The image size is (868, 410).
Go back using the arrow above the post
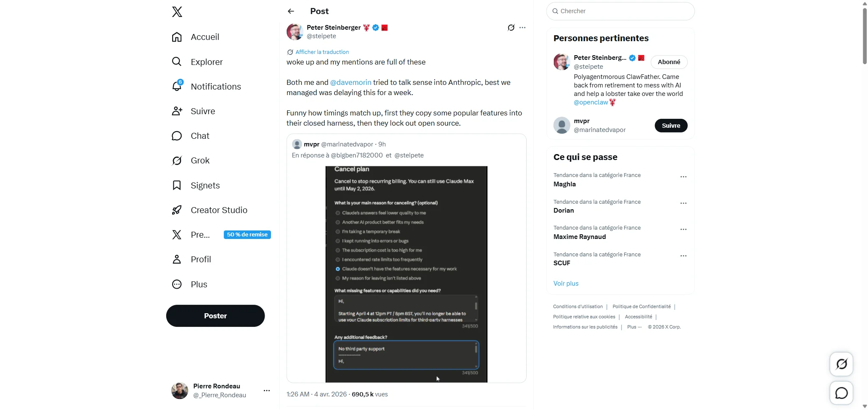click(291, 11)
